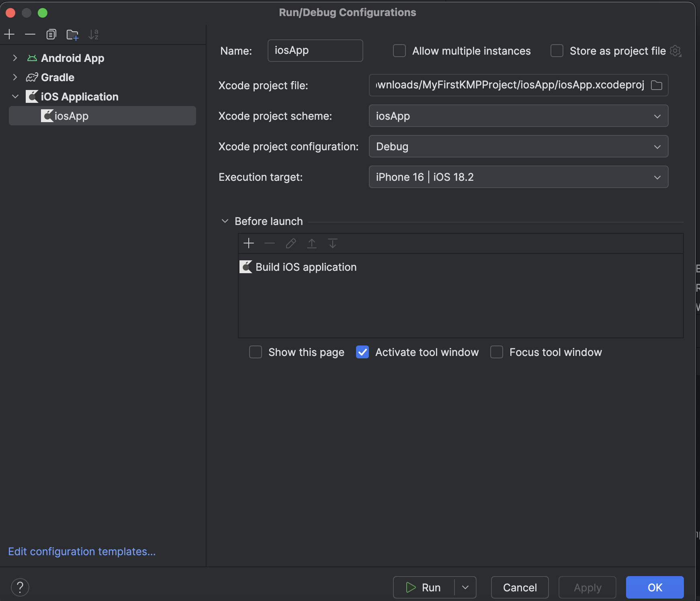Uncheck Activate tool window
This screenshot has height=601, width=700.
click(x=362, y=352)
